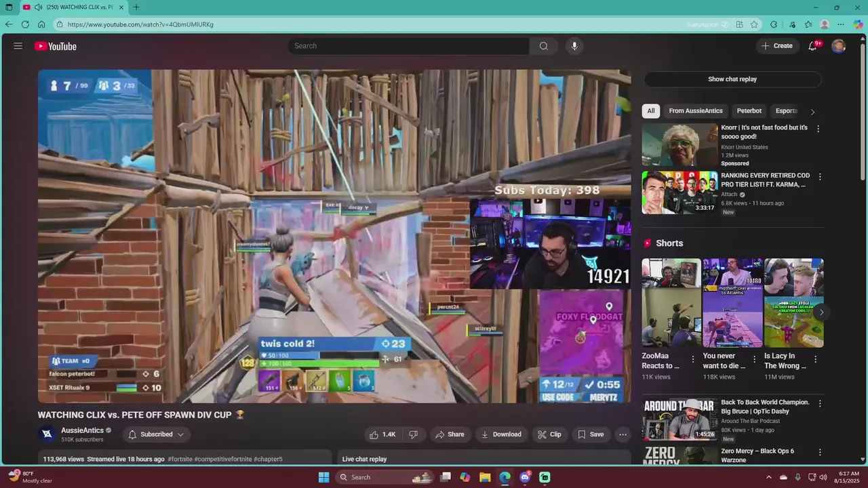
Task: Select the All filter chip
Action: click(x=651, y=111)
